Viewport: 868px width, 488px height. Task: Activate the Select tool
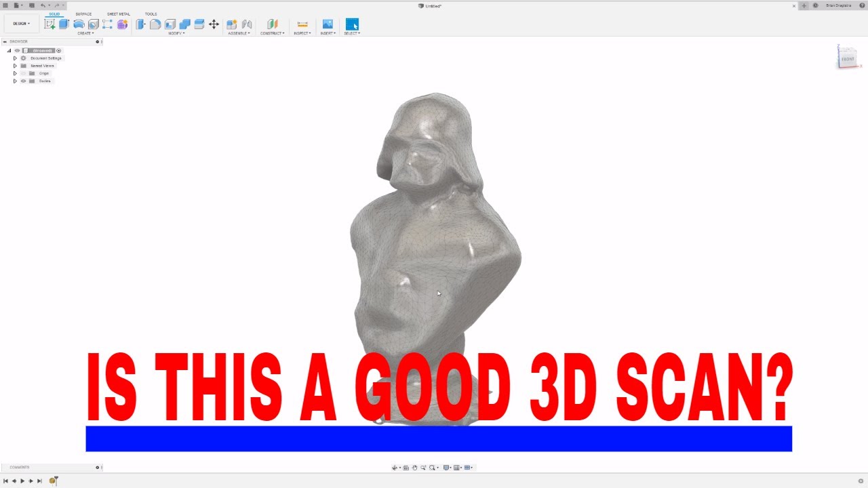pyautogui.click(x=352, y=24)
